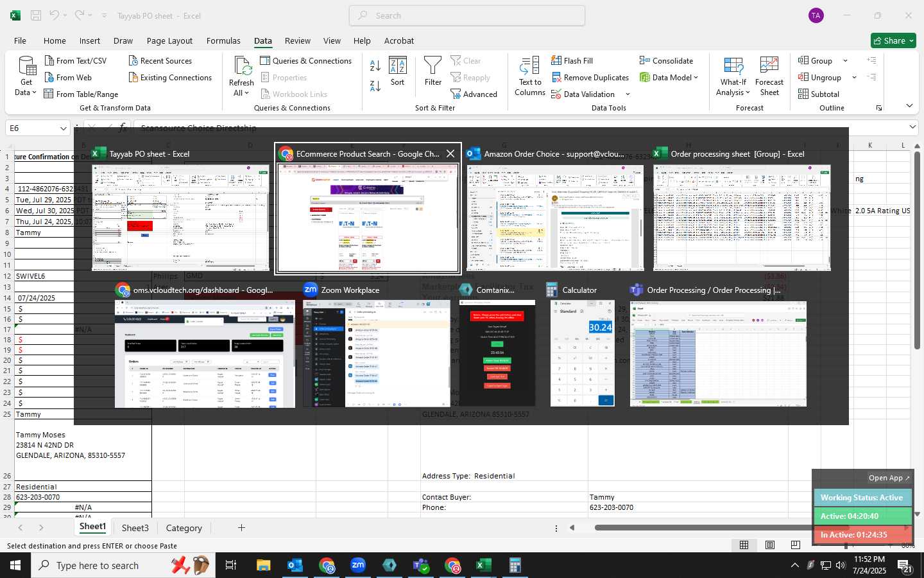Viewport: 924px width, 578px height.
Task: Click From Table/Range icon
Action: point(49,94)
